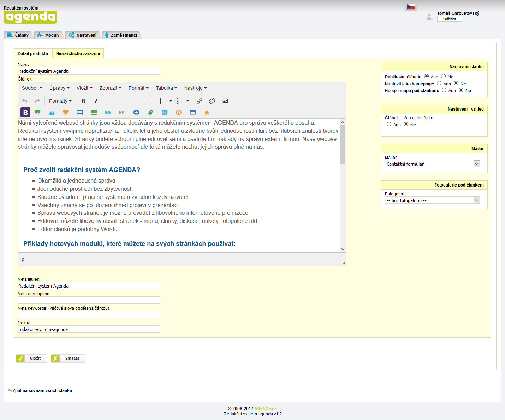Click the orange heart icon
The width and height of the screenshot is (505, 420).
tap(66, 112)
